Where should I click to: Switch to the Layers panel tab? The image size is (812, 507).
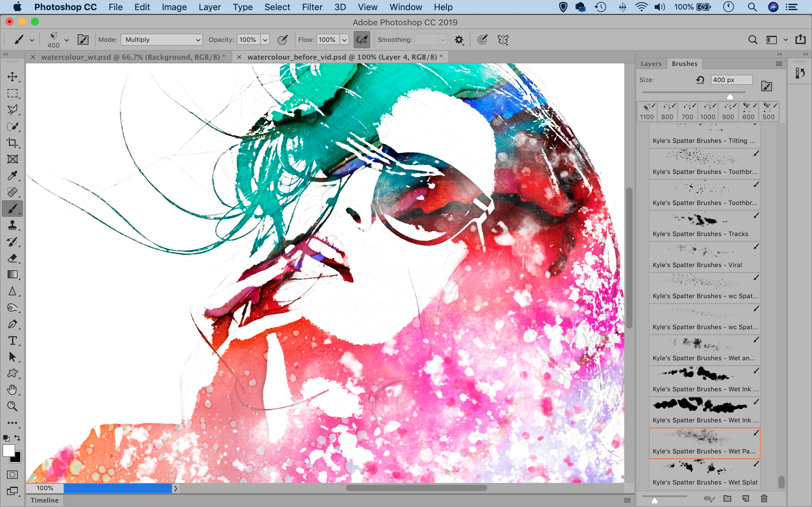click(x=651, y=64)
